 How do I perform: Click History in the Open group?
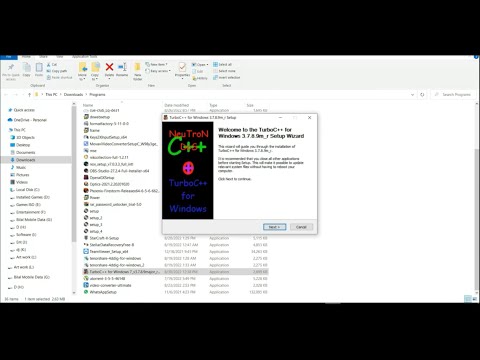click(200, 78)
